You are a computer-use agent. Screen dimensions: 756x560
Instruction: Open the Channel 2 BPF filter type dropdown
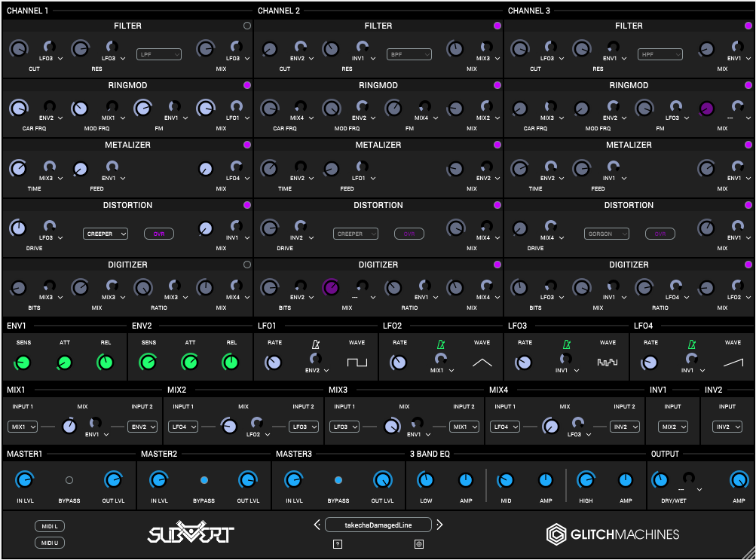click(x=409, y=54)
